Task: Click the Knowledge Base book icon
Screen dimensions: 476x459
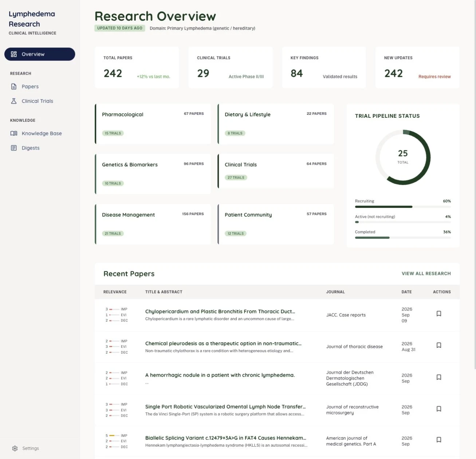Action: (14, 133)
